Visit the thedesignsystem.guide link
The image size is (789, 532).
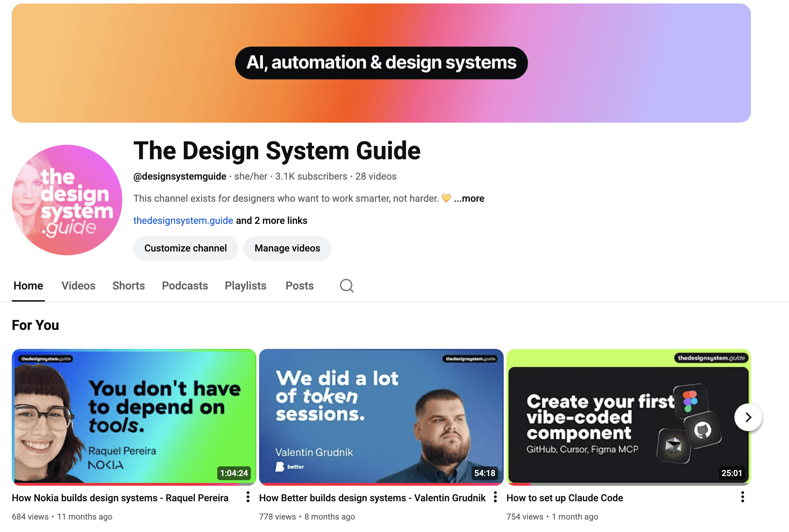click(x=183, y=220)
